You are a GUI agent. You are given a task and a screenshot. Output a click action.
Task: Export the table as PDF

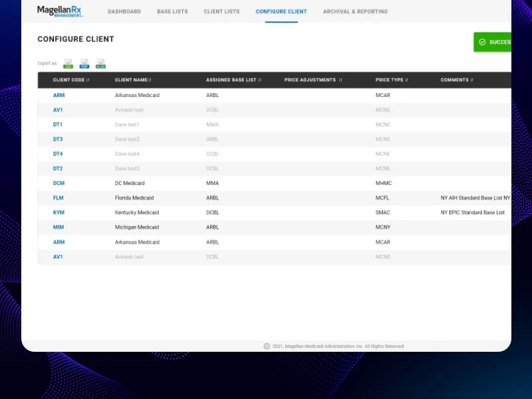[84, 63]
